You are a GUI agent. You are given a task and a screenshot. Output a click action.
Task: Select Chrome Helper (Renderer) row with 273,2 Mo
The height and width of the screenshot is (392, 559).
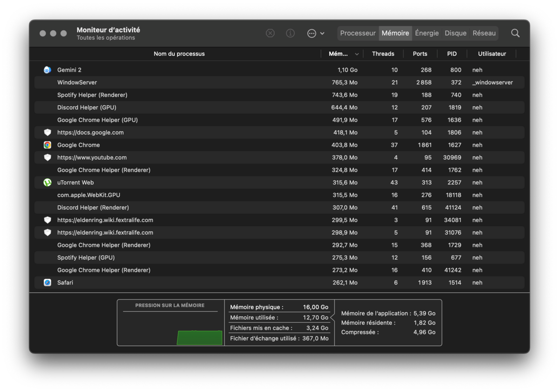tap(279, 270)
